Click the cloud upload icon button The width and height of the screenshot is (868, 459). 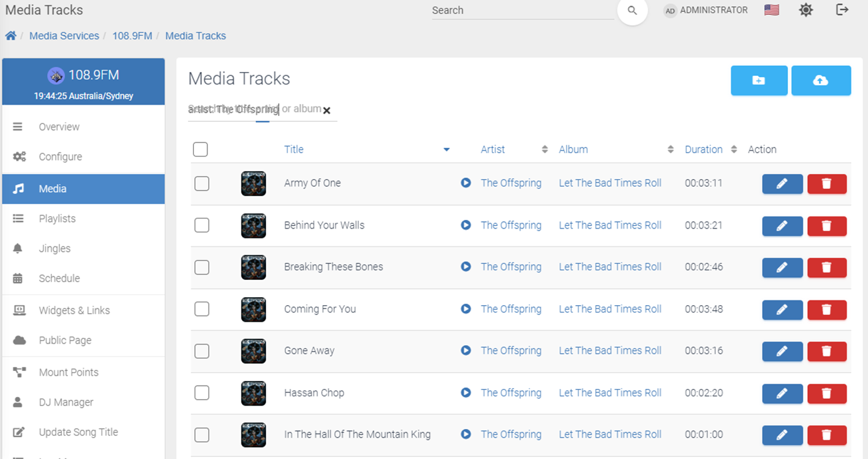(821, 81)
